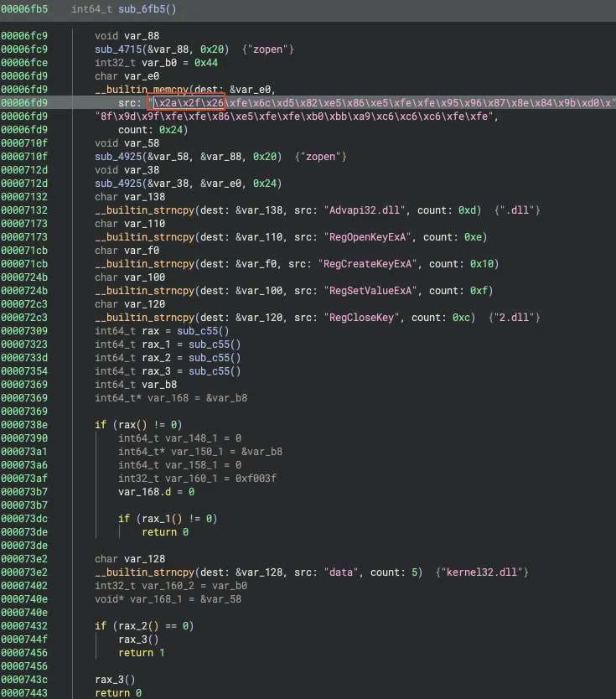Click rax_3() call at address 0000743c
This screenshot has height=699, width=616.
point(115,680)
